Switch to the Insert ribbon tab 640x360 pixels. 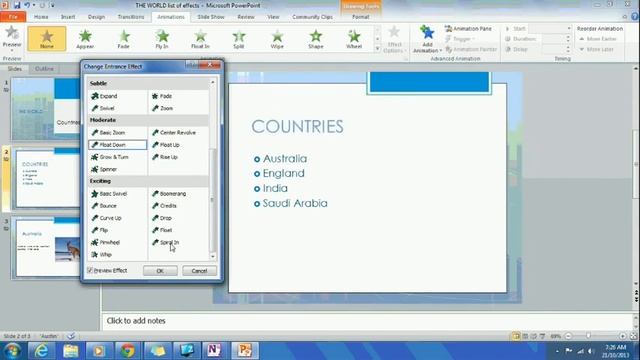click(68, 17)
